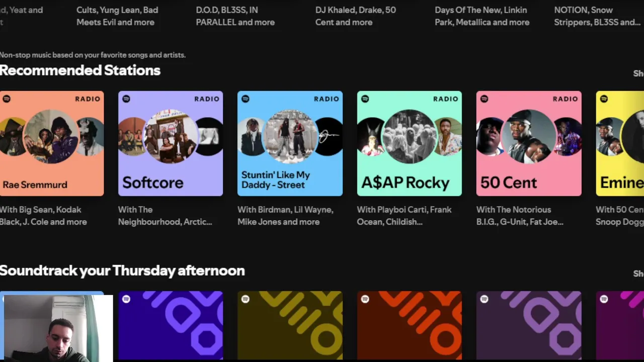Open the Softcore radio card
This screenshot has width=644, height=362.
[x=171, y=143]
